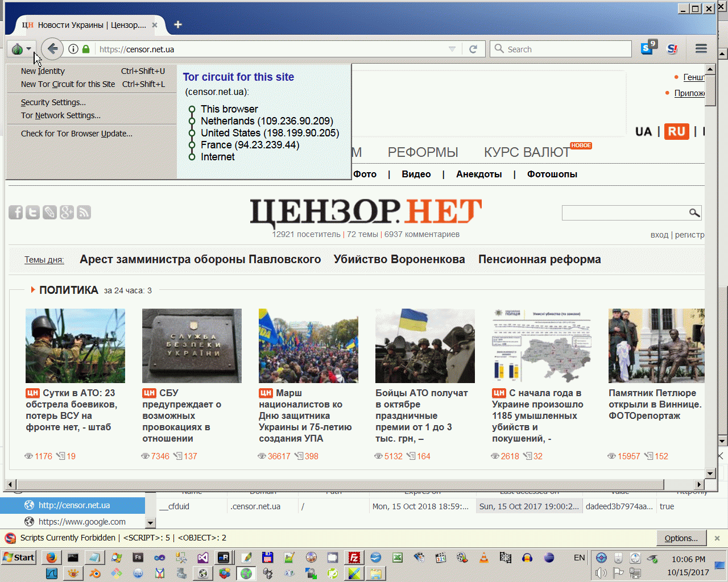Open a new browser tab with plus
Image resolution: width=728 pixels, height=582 pixels.
click(178, 24)
